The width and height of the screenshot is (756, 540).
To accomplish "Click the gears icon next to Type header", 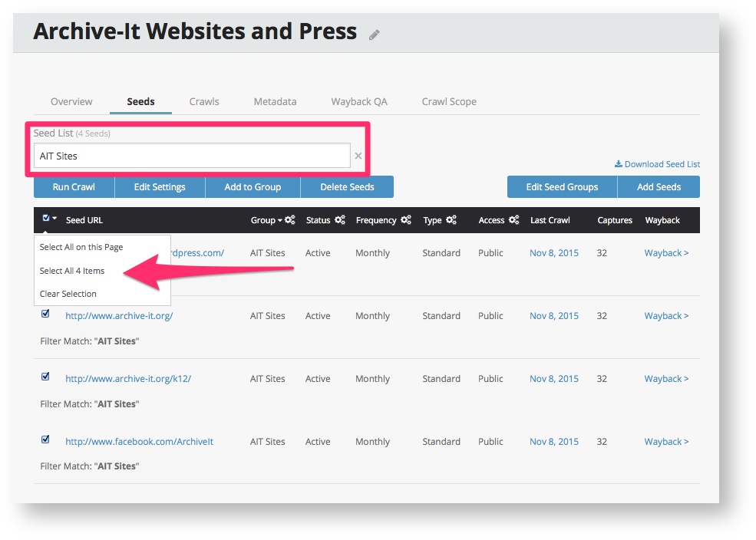I will (x=451, y=220).
